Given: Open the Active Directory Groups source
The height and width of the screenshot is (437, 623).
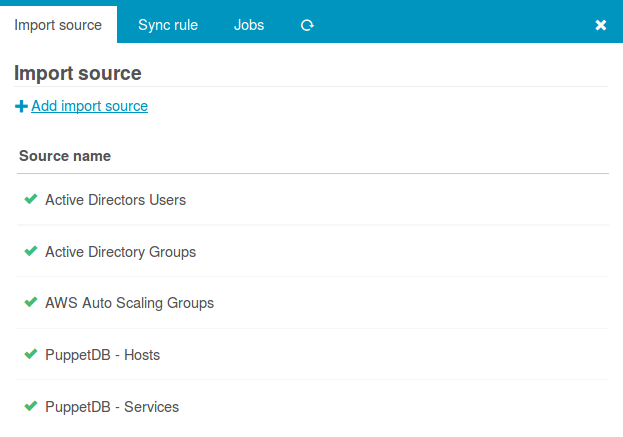Looking at the screenshot, I should pyautogui.click(x=120, y=252).
